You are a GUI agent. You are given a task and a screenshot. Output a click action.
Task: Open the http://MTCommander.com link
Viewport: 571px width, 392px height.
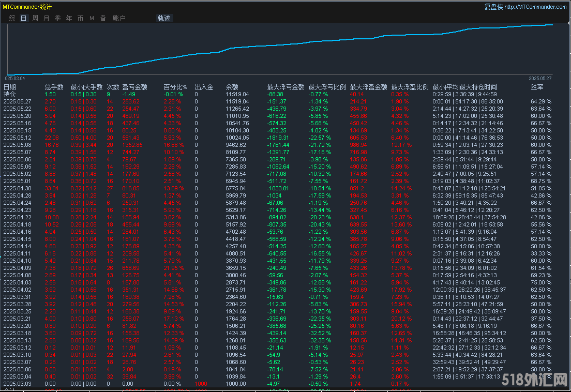(535, 7)
